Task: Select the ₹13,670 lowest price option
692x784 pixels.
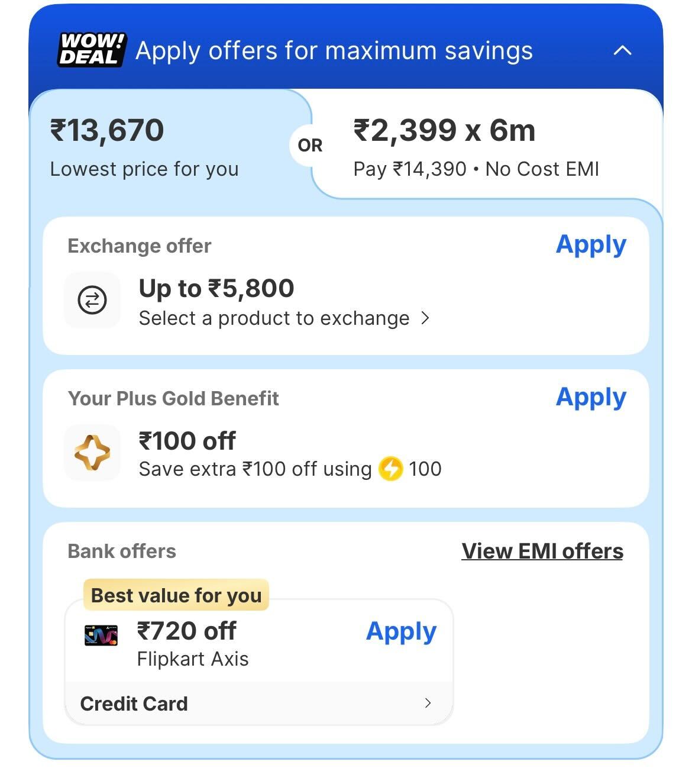Action: pos(144,146)
